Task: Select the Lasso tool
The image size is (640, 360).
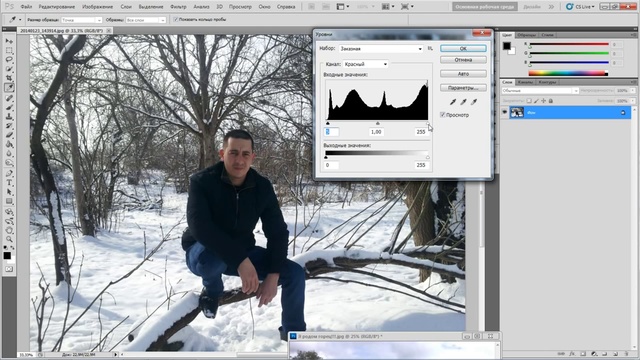Action: [9, 60]
